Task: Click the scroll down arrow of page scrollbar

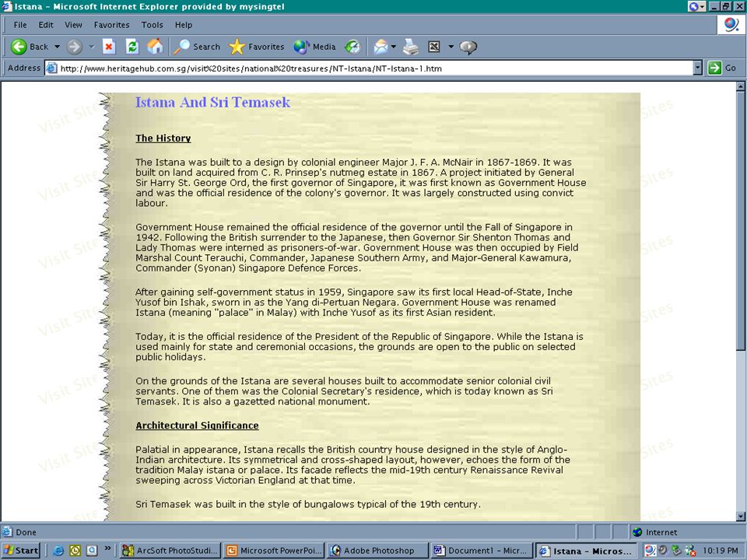Action: (740, 516)
